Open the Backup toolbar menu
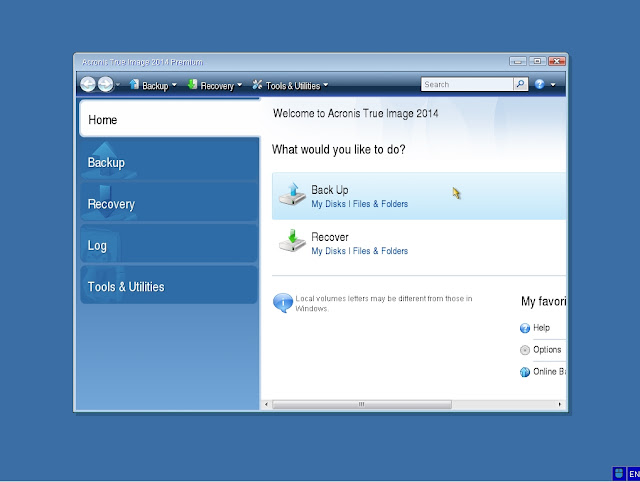 (x=155, y=86)
